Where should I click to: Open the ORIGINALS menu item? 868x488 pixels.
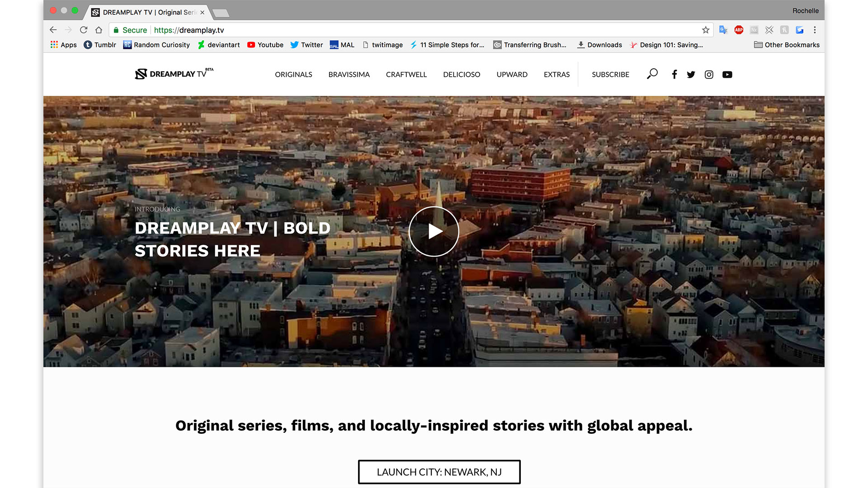click(x=293, y=75)
